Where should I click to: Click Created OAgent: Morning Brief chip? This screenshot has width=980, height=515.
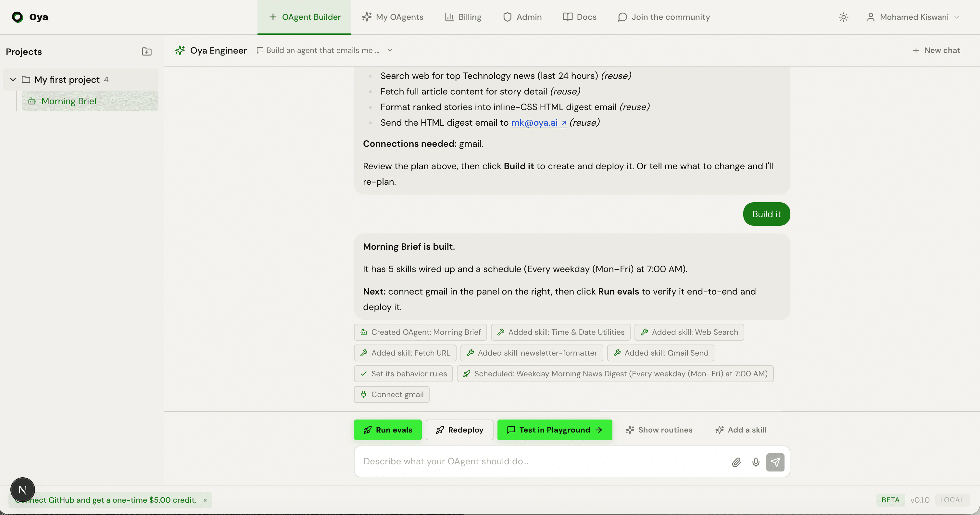(421, 332)
